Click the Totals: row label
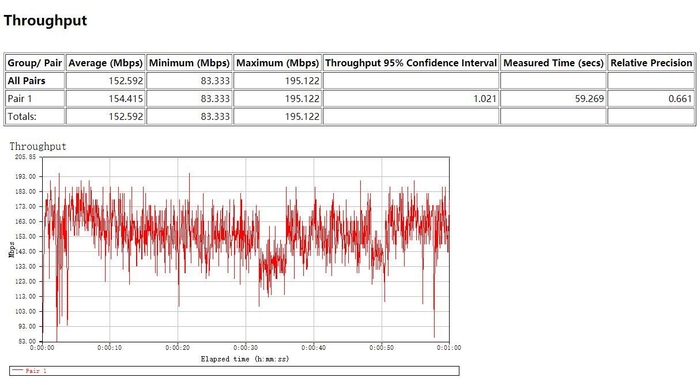 point(22,117)
